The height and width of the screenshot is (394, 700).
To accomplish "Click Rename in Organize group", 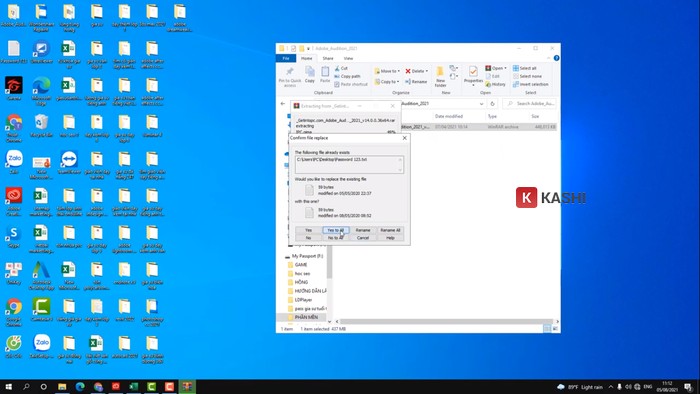I will click(x=416, y=82).
